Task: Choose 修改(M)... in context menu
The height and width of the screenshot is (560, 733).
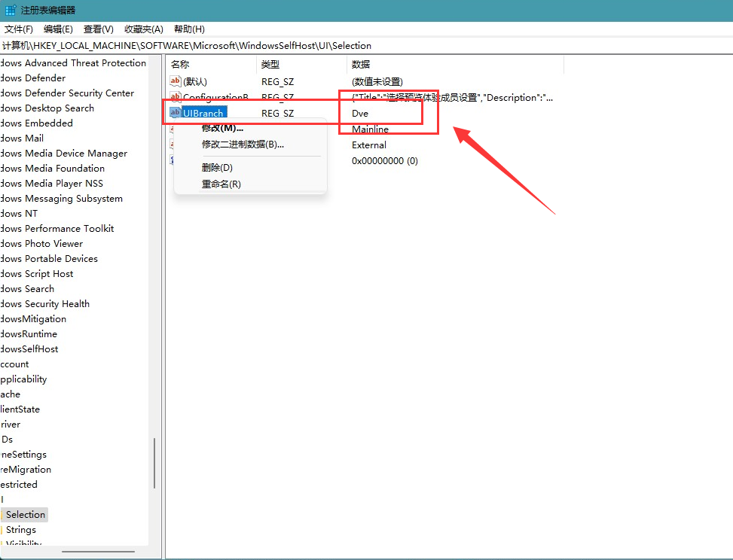Action: coord(222,128)
